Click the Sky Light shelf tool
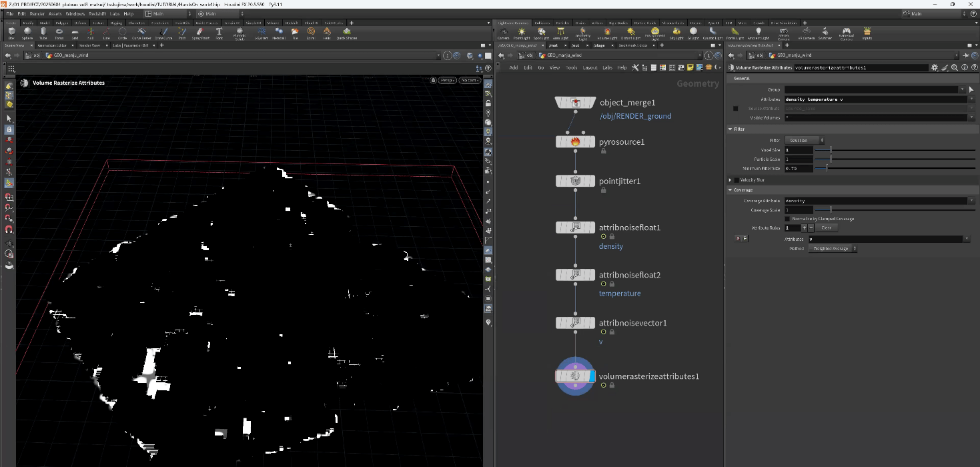This screenshot has width=980, height=467. (x=676, y=32)
